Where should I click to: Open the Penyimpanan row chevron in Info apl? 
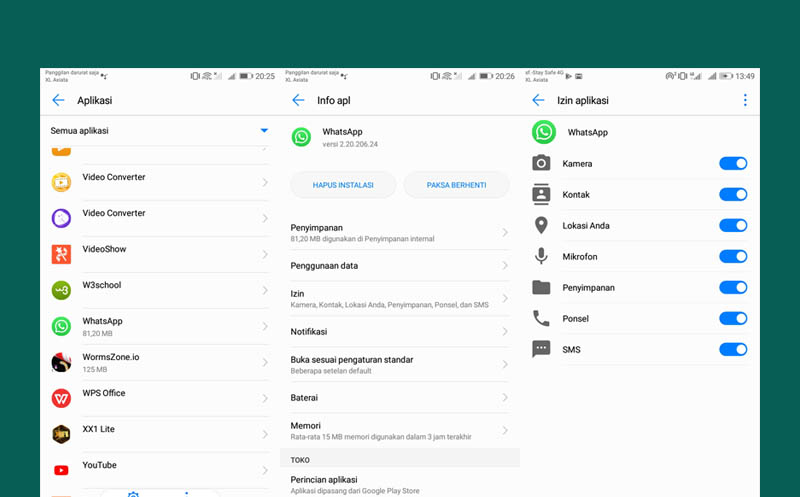(505, 233)
